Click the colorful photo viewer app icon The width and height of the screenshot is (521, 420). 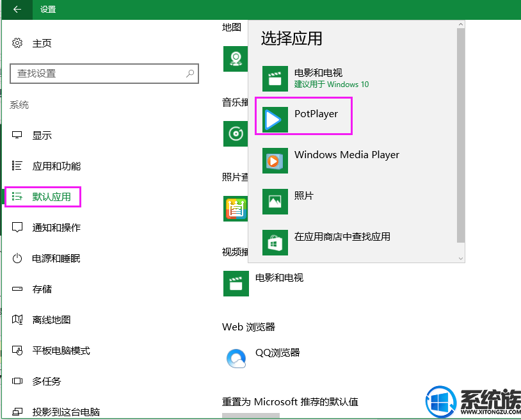(x=236, y=209)
